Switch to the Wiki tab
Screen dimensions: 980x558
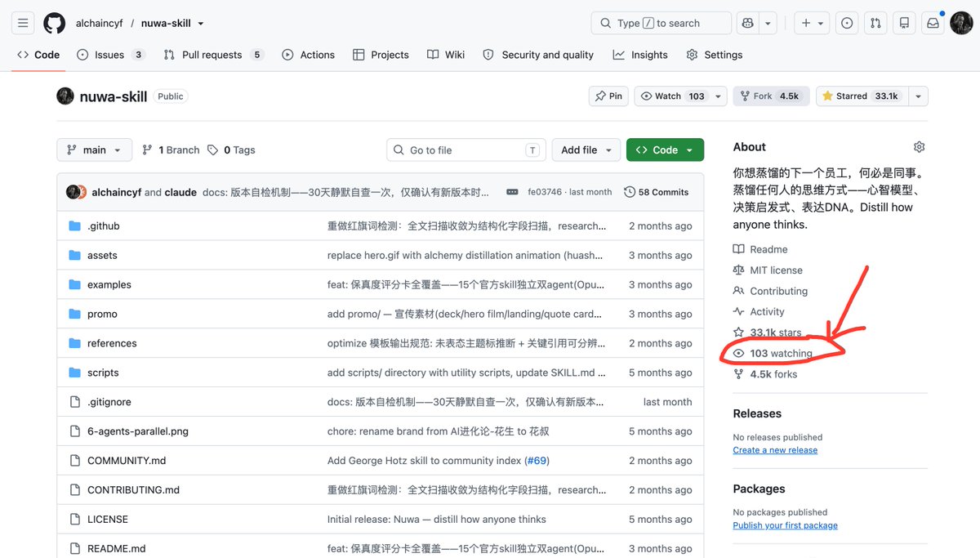coord(446,55)
